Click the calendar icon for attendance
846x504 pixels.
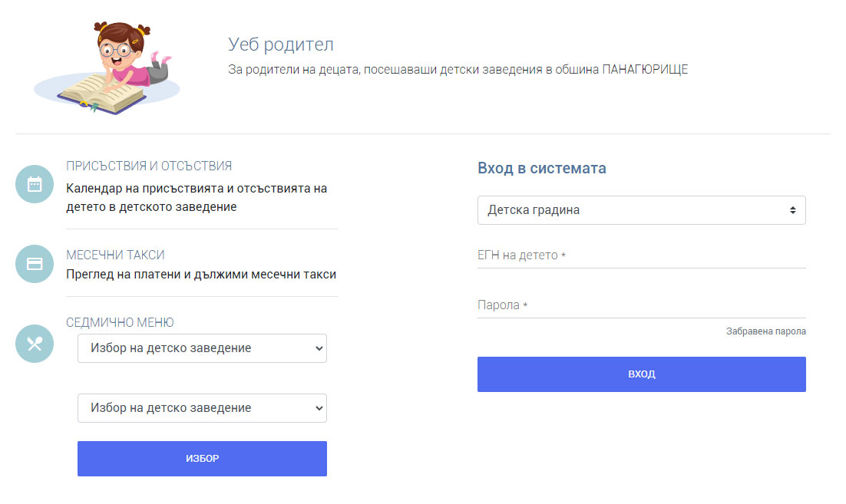coord(34,184)
